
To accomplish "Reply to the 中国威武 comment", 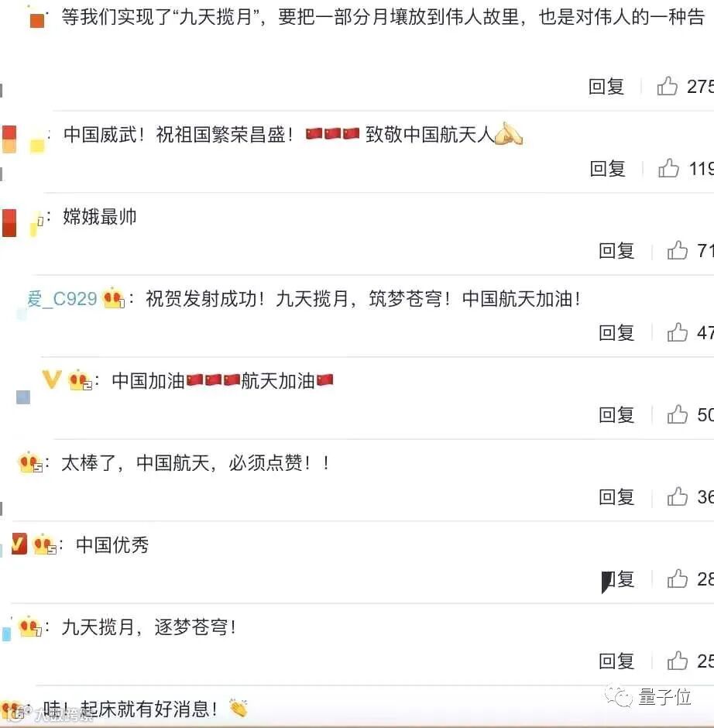I will click(x=607, y=168).
